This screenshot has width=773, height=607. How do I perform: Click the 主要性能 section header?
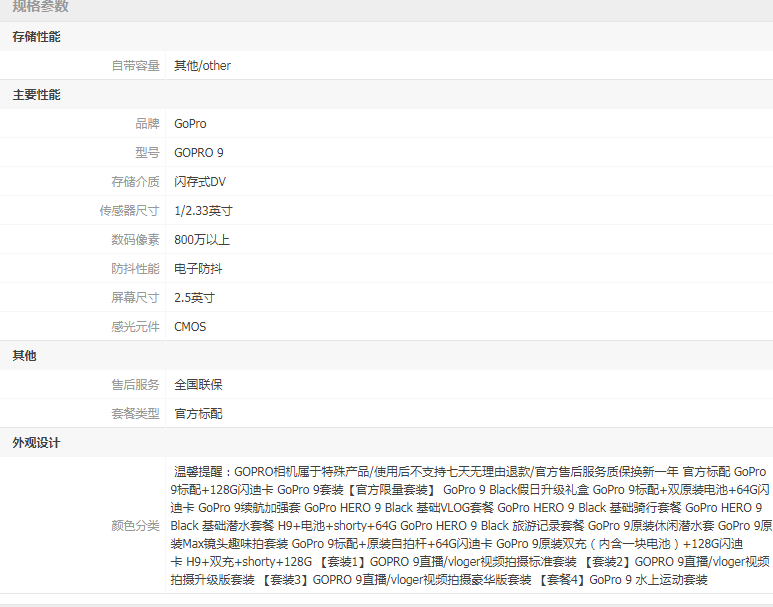pos(36,95)
